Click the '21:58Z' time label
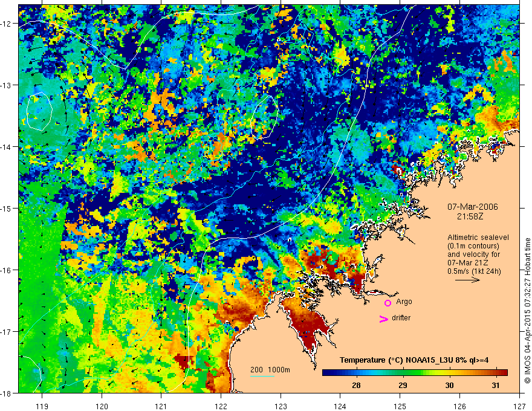Image resolution: width=532 pixels, height=411 pixels. [470, 216]
